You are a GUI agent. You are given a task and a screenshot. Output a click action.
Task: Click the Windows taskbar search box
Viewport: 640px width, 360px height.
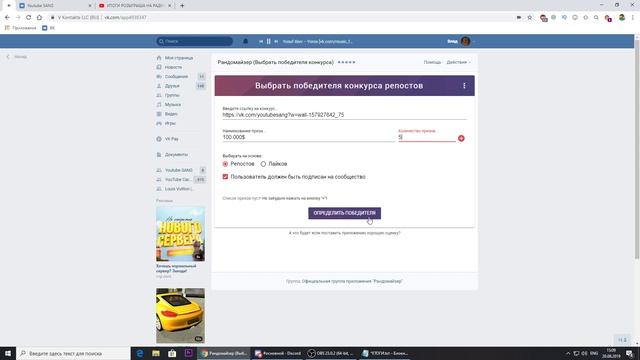point(73,353)
